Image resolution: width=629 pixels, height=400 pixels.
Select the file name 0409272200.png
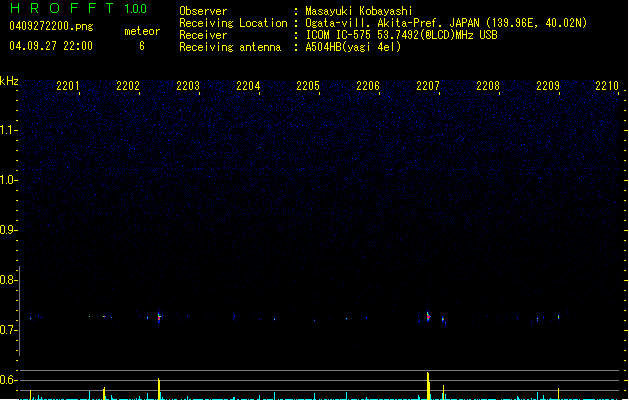[51, 26]
